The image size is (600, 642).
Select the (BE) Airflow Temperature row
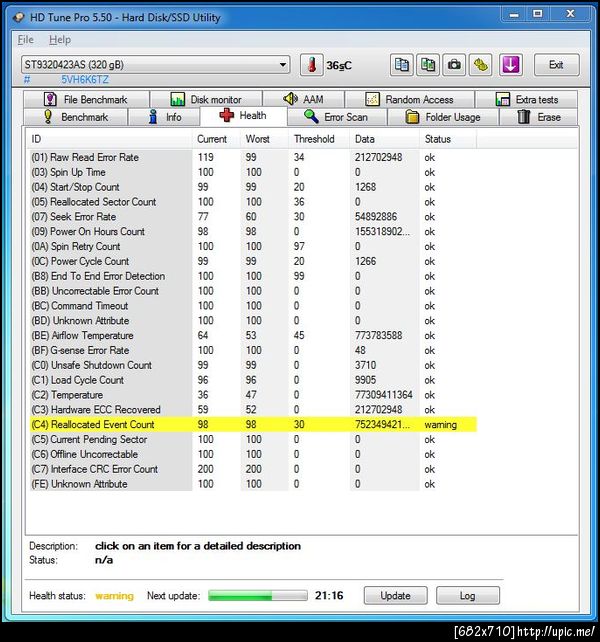click(253, 336)
